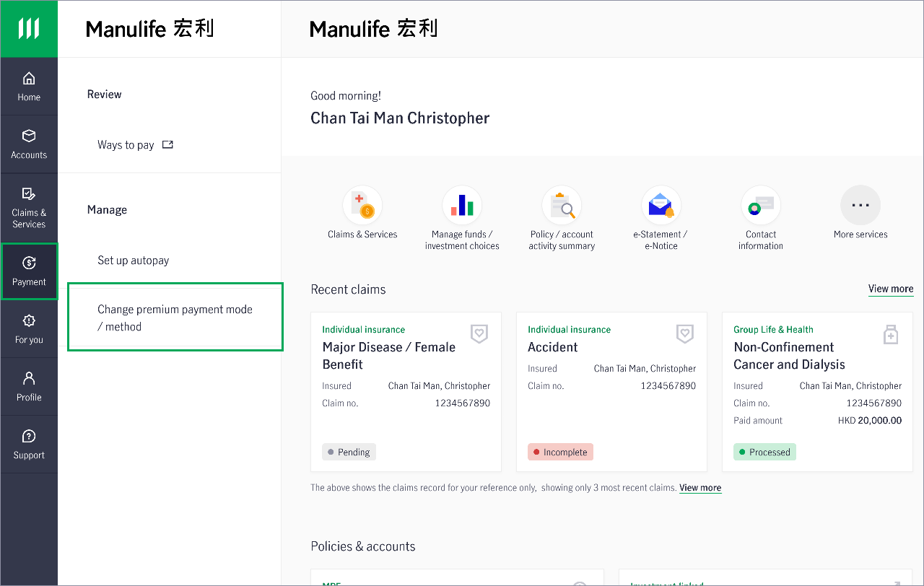Open Ways to pay menu item
The height and width of the screenshot is (586, 924).
click(x=136, y=144)
